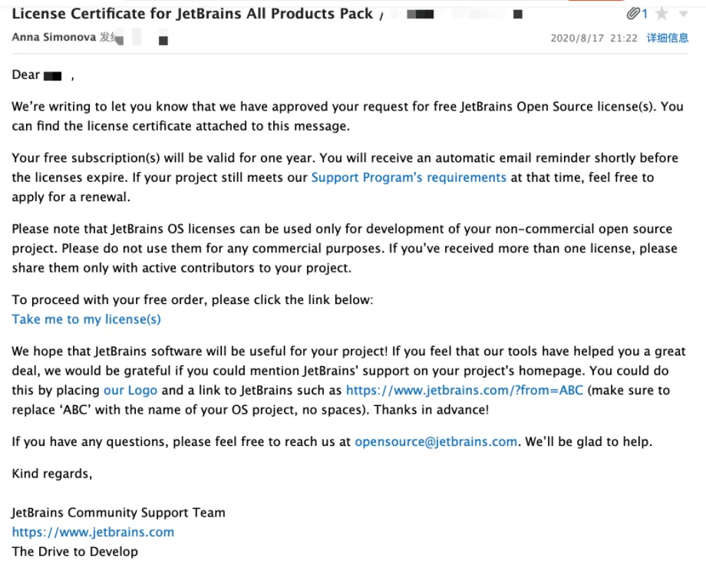Viewport: 706px width, 588px height.
Task: Click the email date 2020/8/17 21:22
Action: [593, 38]
